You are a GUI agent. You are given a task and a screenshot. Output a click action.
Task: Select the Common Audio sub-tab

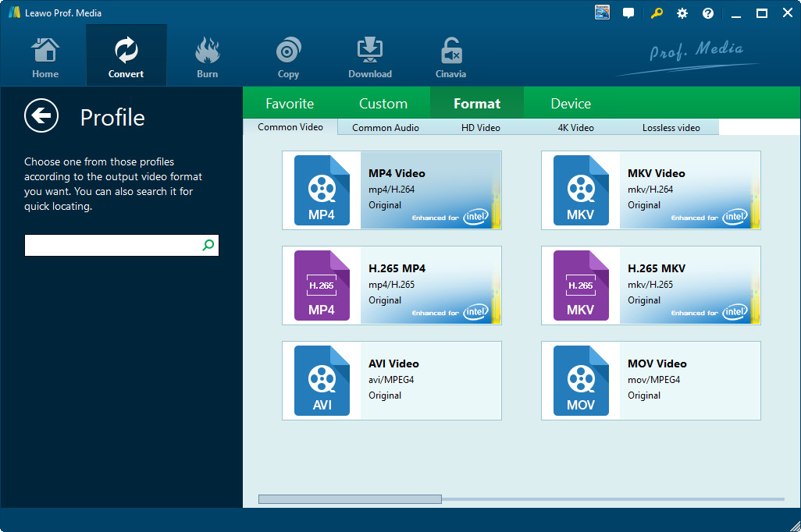(386, 128)
